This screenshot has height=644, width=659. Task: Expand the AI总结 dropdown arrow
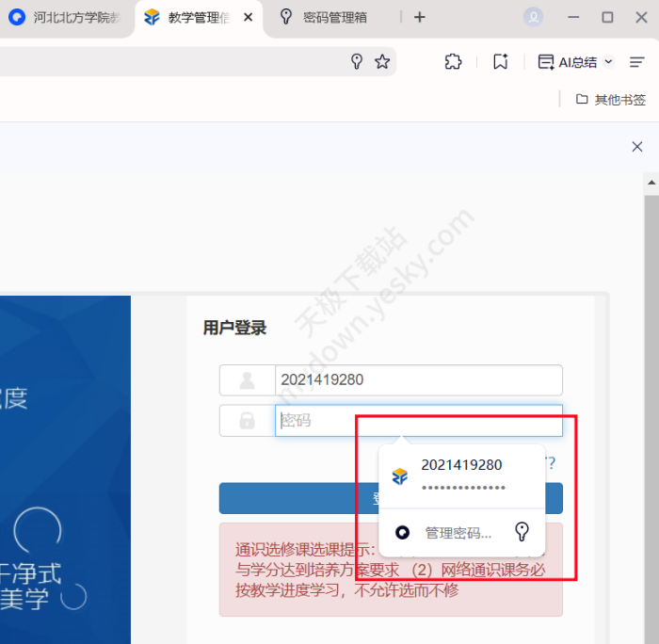pos(608,61)
